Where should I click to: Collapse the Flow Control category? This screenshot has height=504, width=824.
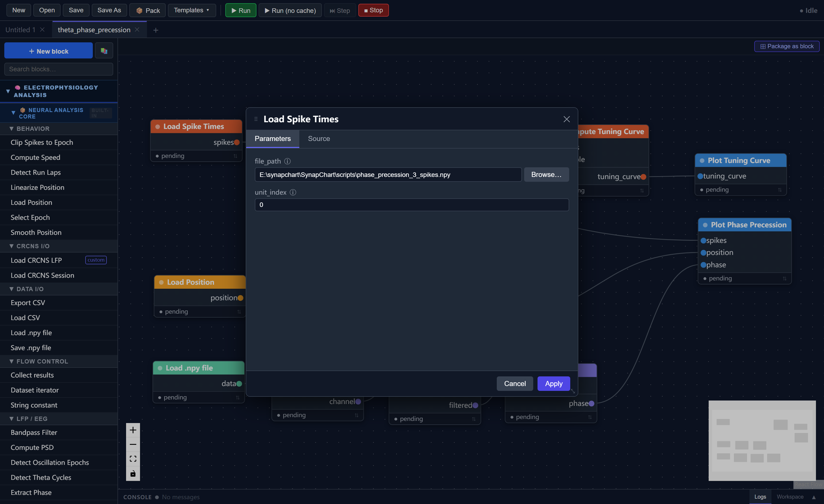(x=11, y=361)
